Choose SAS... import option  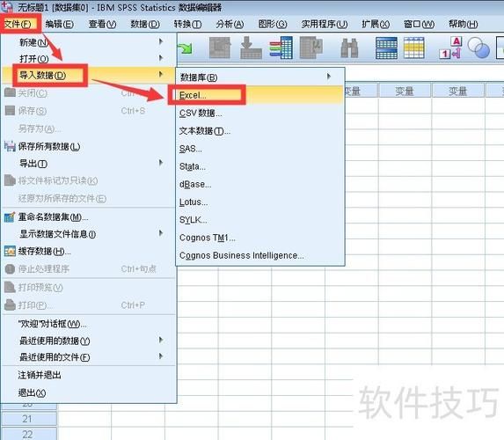point(260,149)
